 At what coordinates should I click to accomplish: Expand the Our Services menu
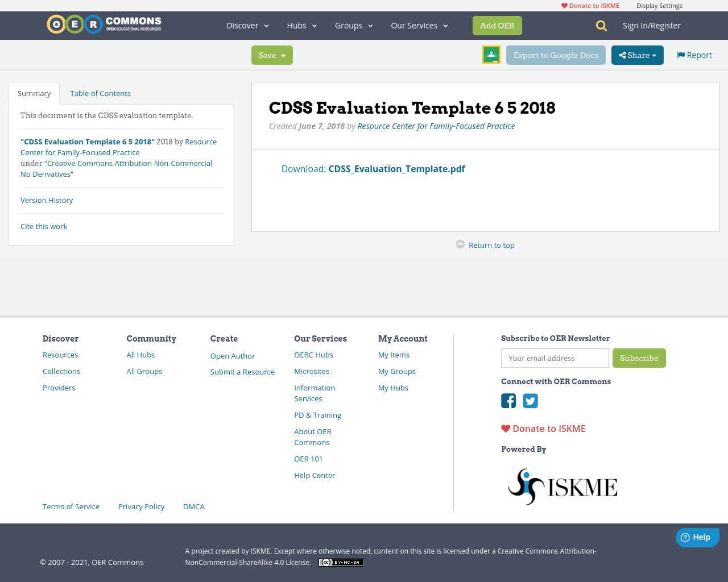tap(419, 25)
